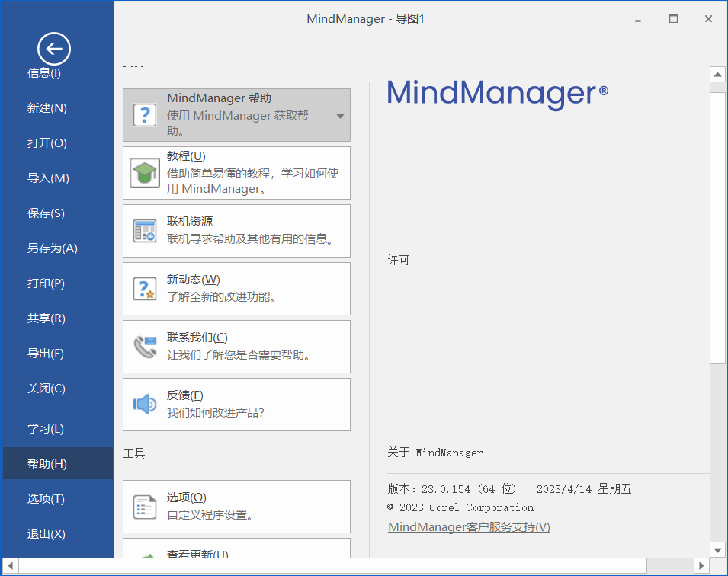Choose 打开(O) from the backstage menu
This screenshot has height=576, width=728.
[x=47, y=143]
